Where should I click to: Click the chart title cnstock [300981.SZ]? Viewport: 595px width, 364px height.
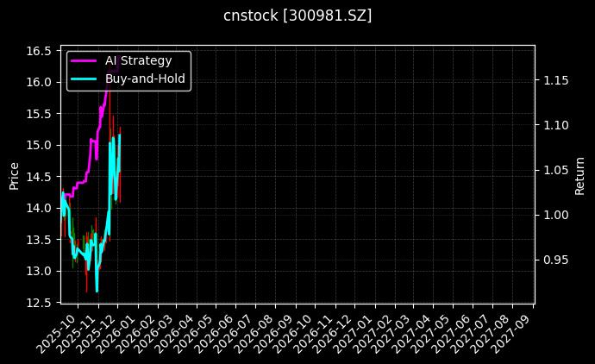point(297,16)
